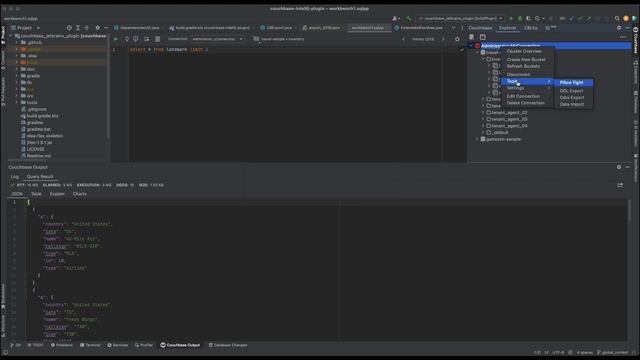Expand gamesim-sample bucket
This screenshot has width=640, height=360.
[x=477, y=139]
